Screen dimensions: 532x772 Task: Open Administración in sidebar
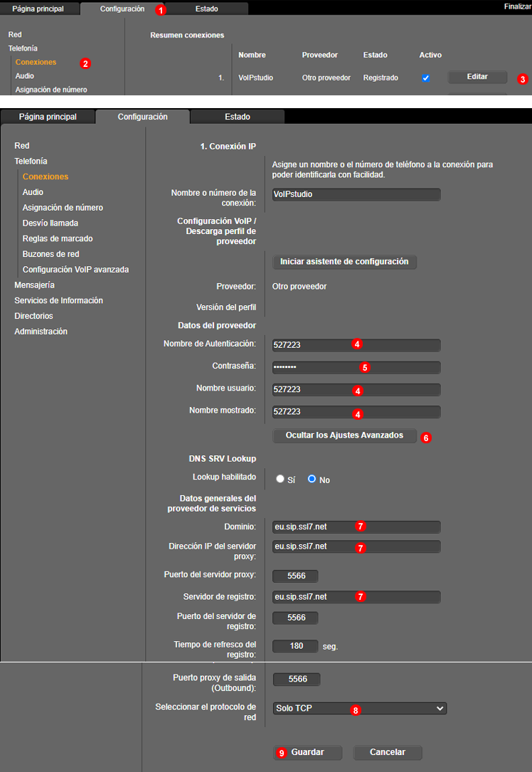[41, 332]
